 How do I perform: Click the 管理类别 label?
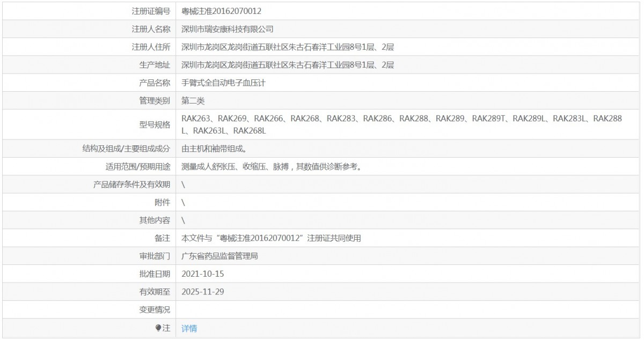[155, 101]
